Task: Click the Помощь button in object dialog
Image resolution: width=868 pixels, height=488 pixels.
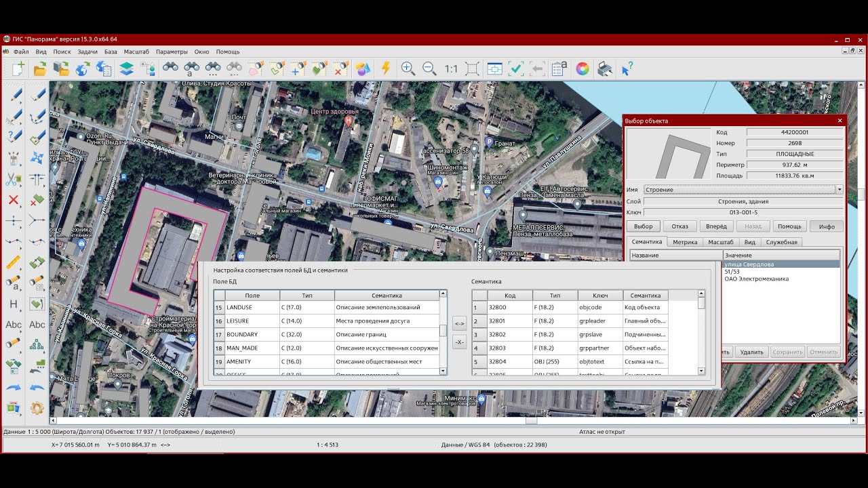Action: [789, 226]
